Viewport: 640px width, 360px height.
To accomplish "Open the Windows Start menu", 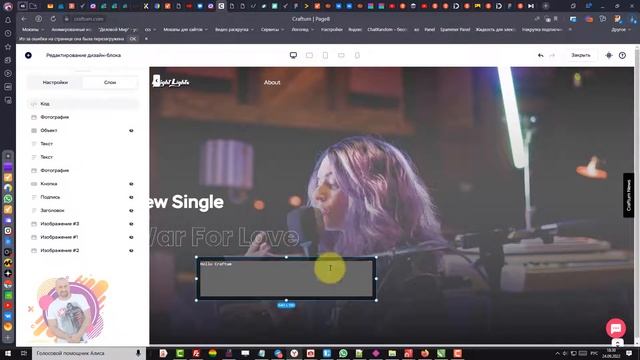I will [8, 353].
